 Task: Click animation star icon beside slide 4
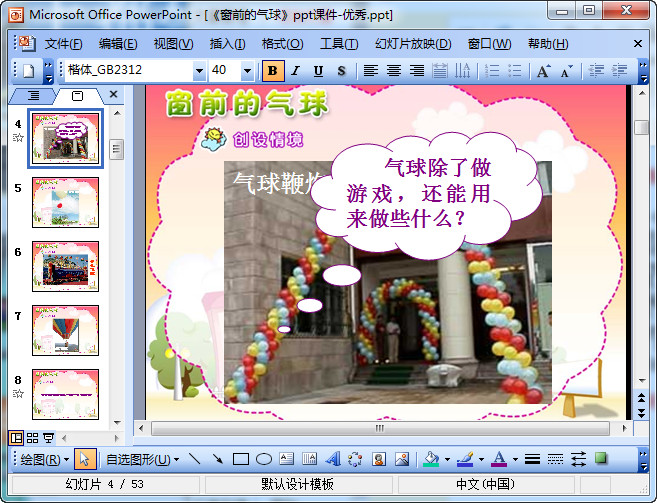click(x=18, y=137)
